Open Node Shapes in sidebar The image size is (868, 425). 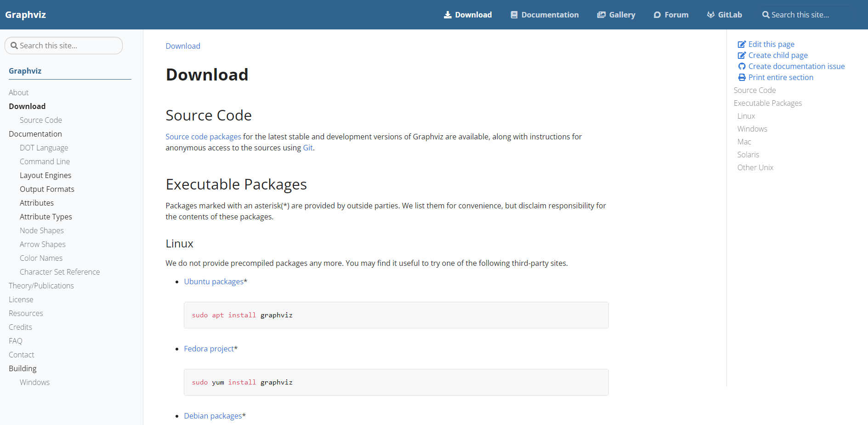(42, 230)
